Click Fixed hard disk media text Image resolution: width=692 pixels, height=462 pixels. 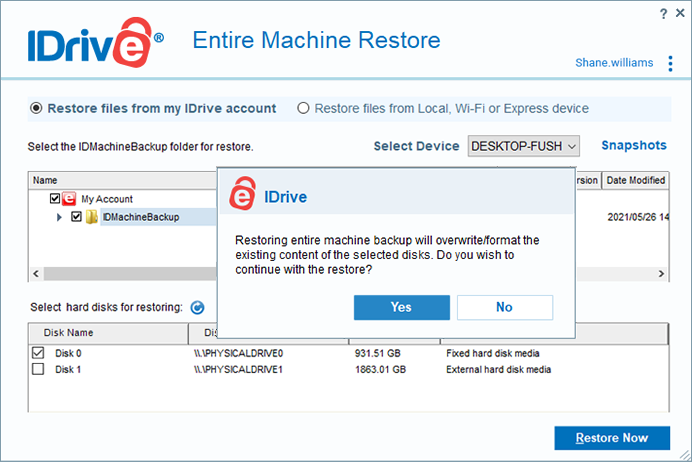coord(493,353)
